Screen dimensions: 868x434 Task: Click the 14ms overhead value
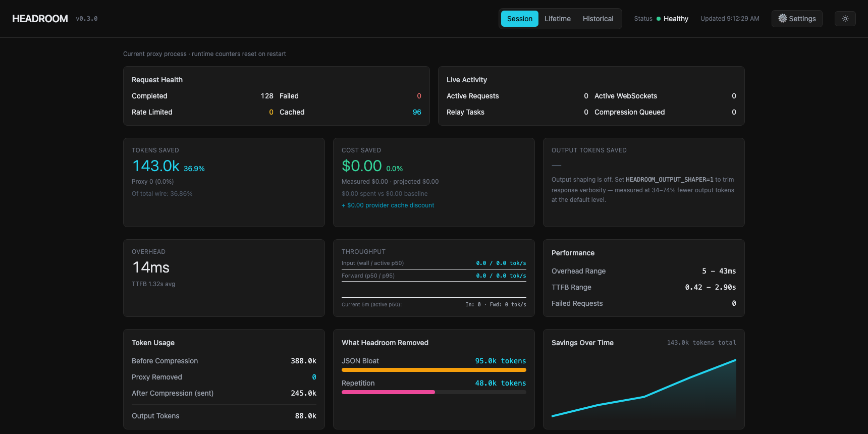click(151, 267)
